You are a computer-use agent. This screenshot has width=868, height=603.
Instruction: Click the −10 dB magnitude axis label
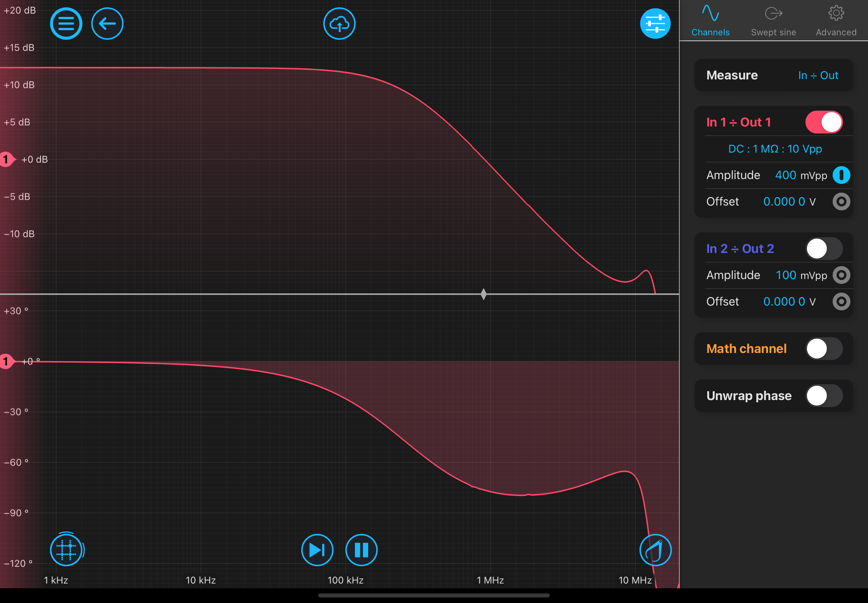click(19, 234)
